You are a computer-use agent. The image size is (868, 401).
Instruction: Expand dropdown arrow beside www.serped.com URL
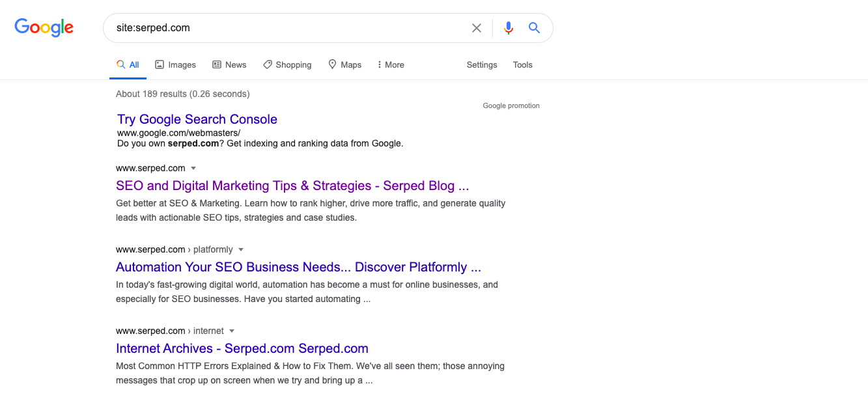click(193, 168)
